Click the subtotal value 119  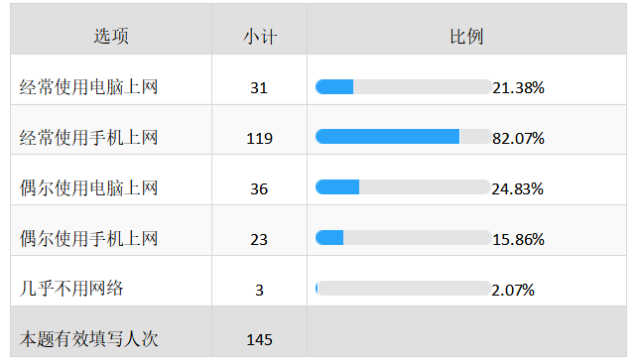click(259, 139)
